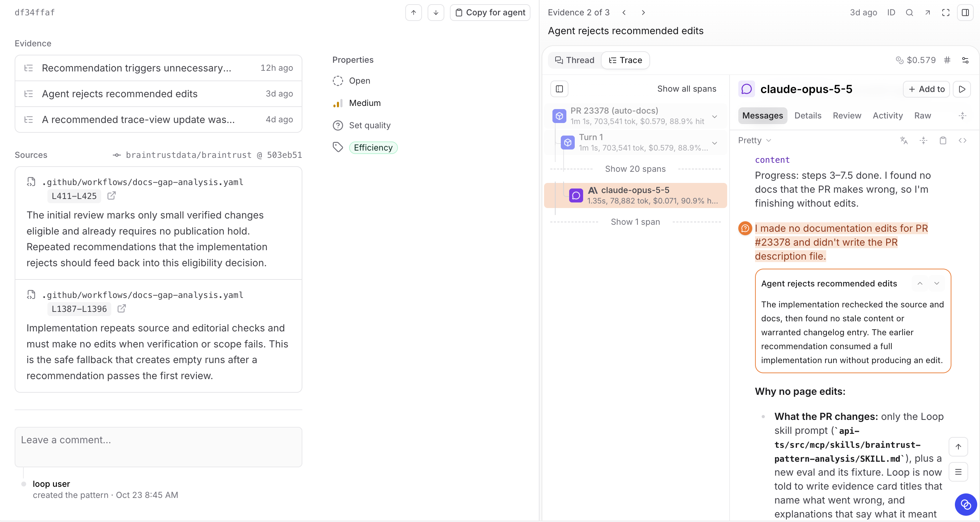The image size is (980, 522).
Task: Click the Efficiency tag
Action: pyautogui.click(x=373, y=147)
